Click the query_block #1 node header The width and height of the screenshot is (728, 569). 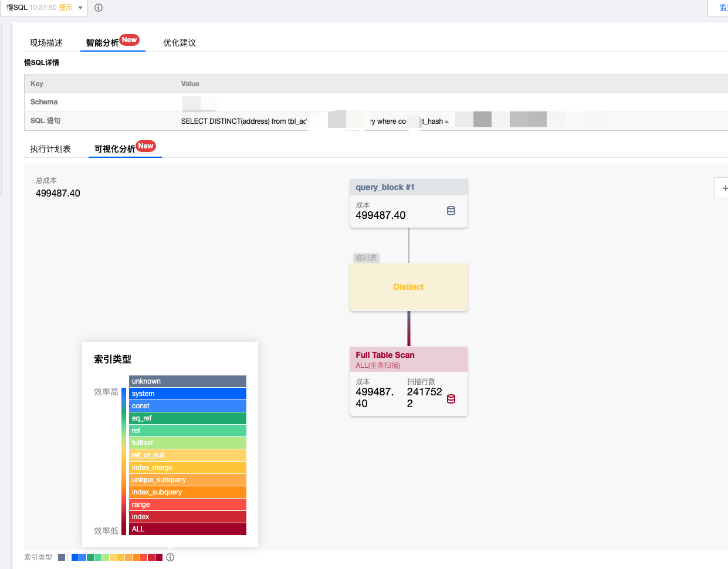[408, 187]
